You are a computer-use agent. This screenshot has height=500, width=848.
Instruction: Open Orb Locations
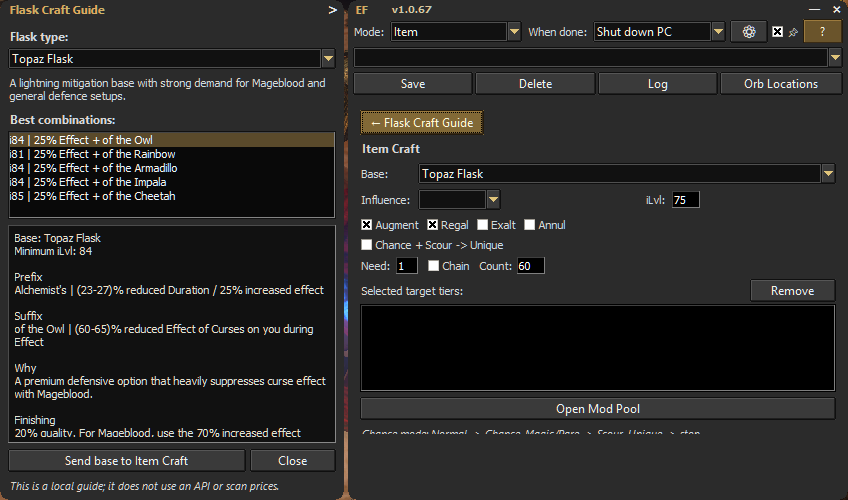pos(781,84)
